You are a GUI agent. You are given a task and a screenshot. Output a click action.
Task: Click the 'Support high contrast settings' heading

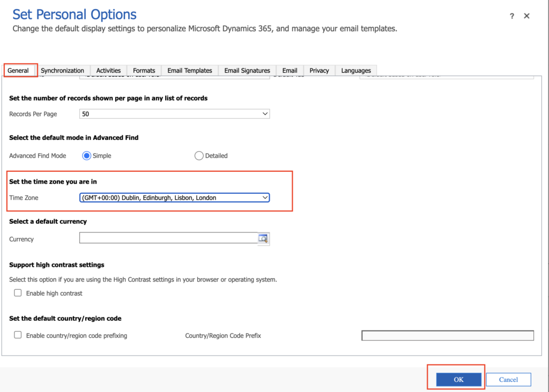coord(57,265)
